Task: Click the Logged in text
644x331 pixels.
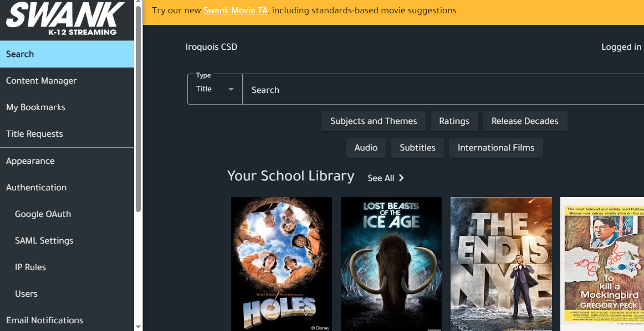Action: [622, 47]
